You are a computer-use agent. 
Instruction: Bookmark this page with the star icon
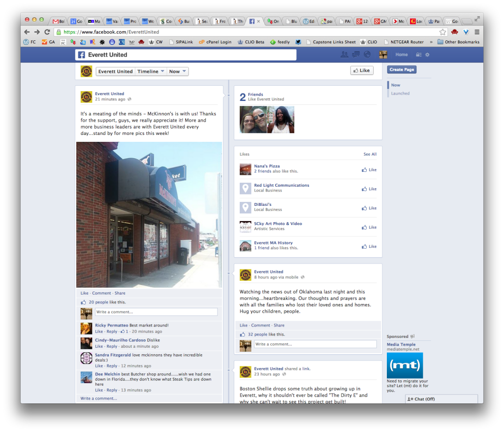click(442, 32)
